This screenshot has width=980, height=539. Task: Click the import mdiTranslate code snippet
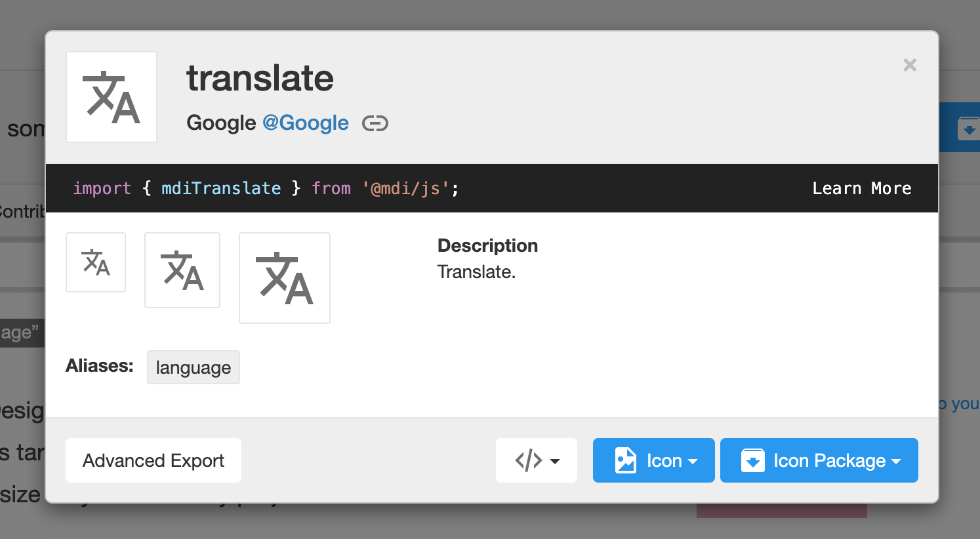266,188
